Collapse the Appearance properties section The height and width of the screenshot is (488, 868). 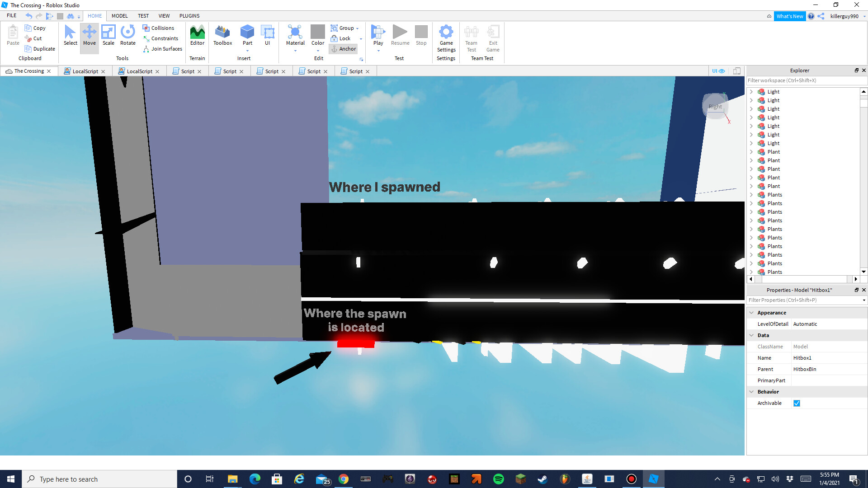click(751, 313)
